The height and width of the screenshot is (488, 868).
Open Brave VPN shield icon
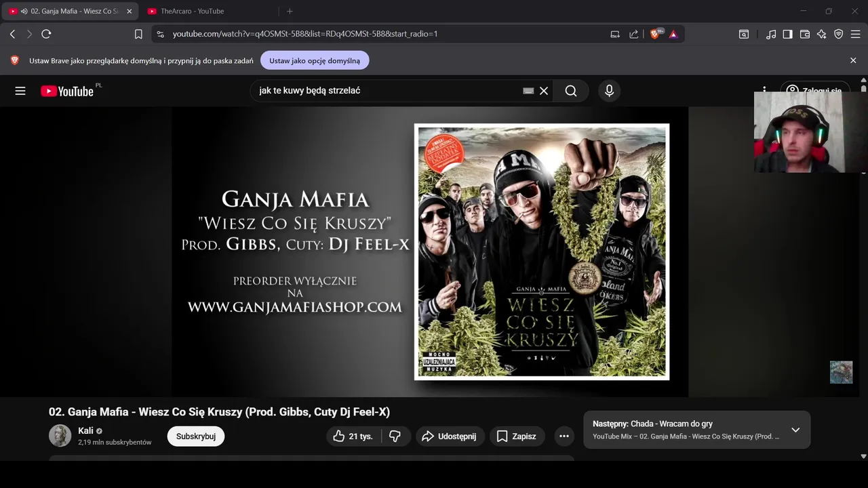(839, 34)
